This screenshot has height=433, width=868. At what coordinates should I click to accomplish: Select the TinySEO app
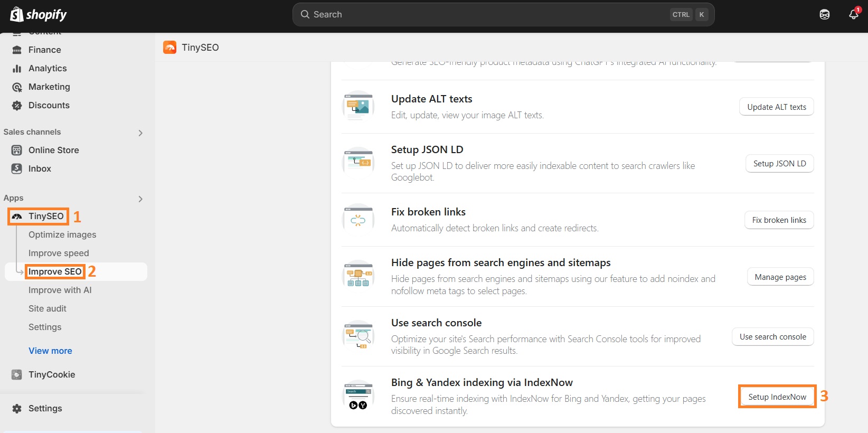(x=46, y=216)
